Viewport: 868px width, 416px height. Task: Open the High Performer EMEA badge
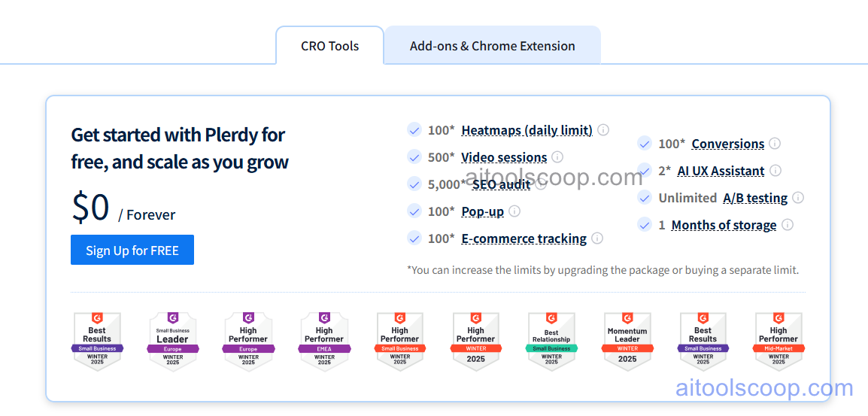pyautogui.click(x=324, y=342)
